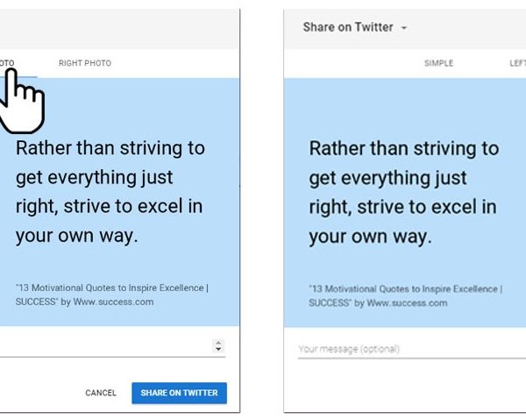Screen dimensions: 526x420
Task: Click the Www.success.com attribution in right card
Action: (407, 303)
